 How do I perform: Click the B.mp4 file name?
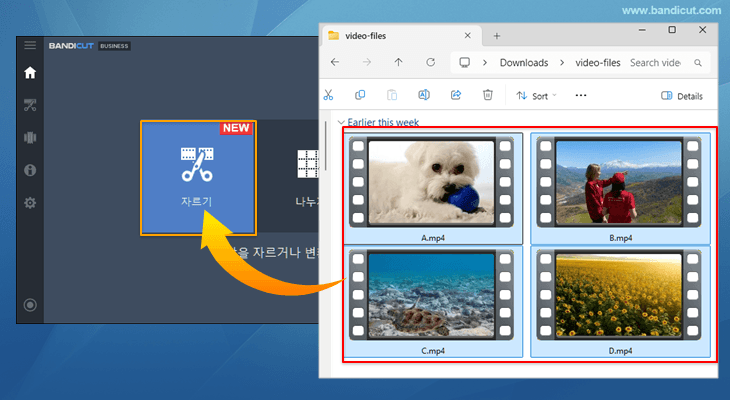click(x=621, y=238)
